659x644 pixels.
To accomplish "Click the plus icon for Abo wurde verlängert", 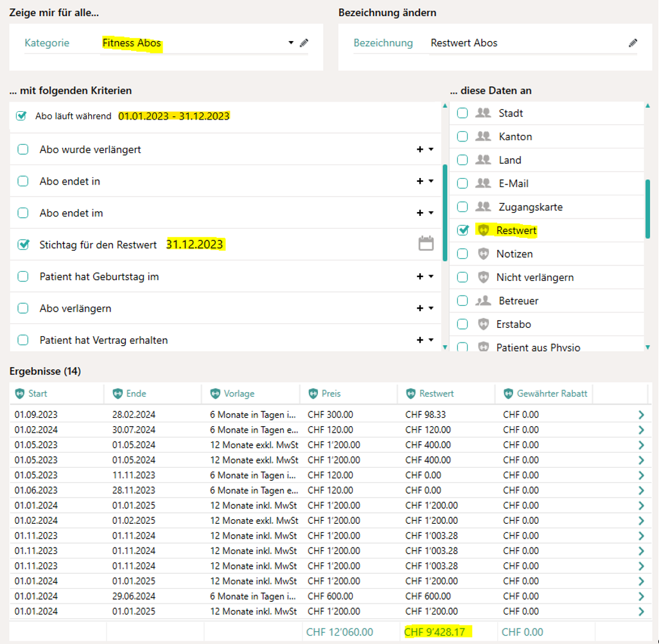I will (420, 149).
